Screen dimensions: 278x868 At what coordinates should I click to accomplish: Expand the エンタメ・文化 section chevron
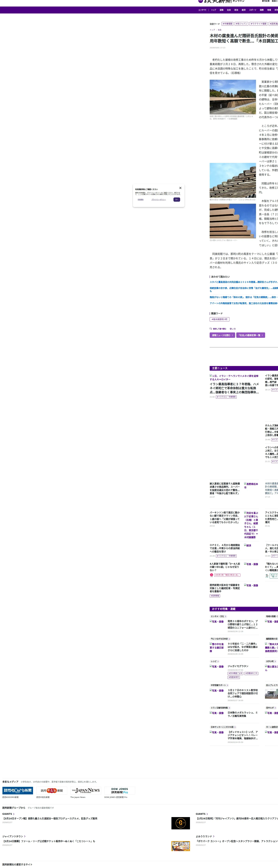click(226, 616)
